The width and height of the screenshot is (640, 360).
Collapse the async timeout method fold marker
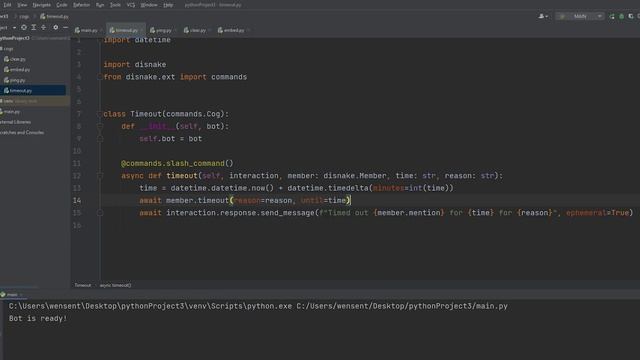click(100, 176)
